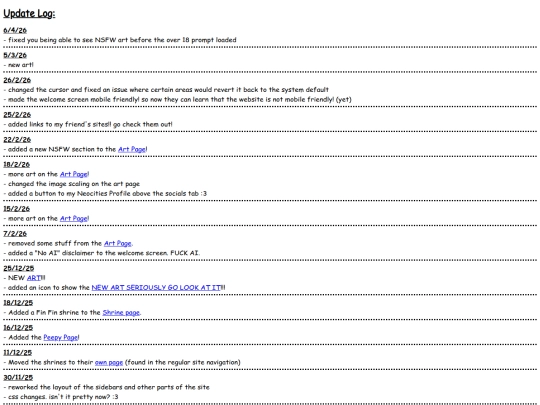Screen dimensions: 540x405
Task: Select the 6/4/26 date heading
Action: coord(15,30)
